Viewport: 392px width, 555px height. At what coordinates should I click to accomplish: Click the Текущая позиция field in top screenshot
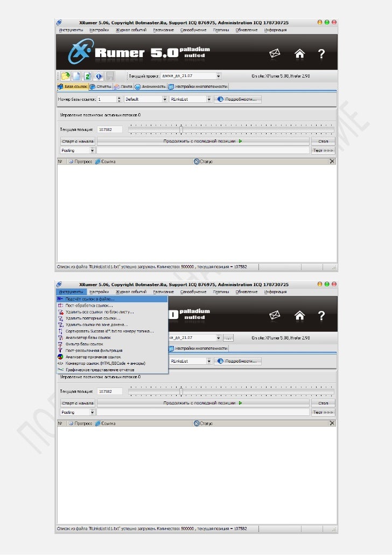pos(110,129)
